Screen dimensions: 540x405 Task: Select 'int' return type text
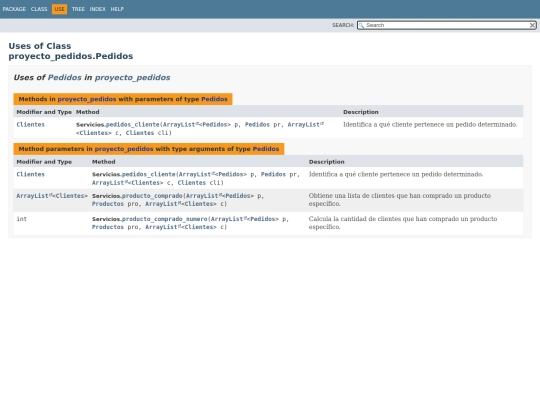(21, 219)
